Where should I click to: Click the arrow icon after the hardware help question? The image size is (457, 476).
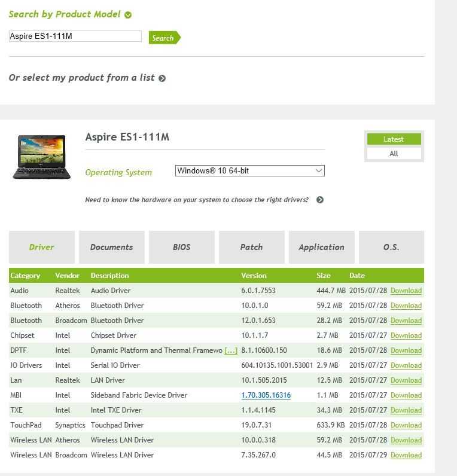320,200
